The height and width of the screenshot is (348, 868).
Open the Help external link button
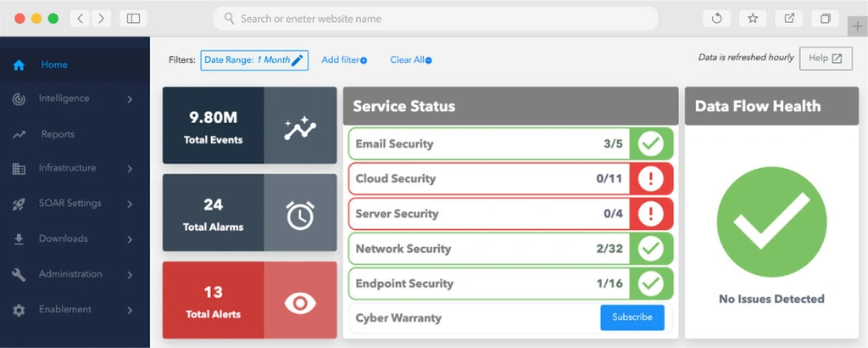click(x=826, y=59)
